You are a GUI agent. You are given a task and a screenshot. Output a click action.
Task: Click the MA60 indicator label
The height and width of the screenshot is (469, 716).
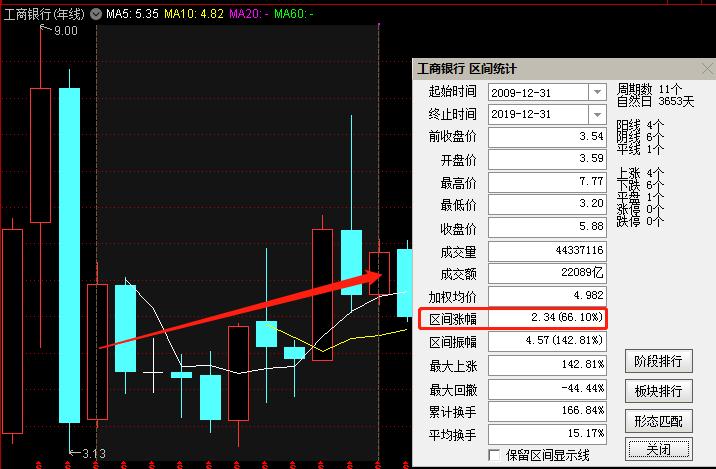293,14
